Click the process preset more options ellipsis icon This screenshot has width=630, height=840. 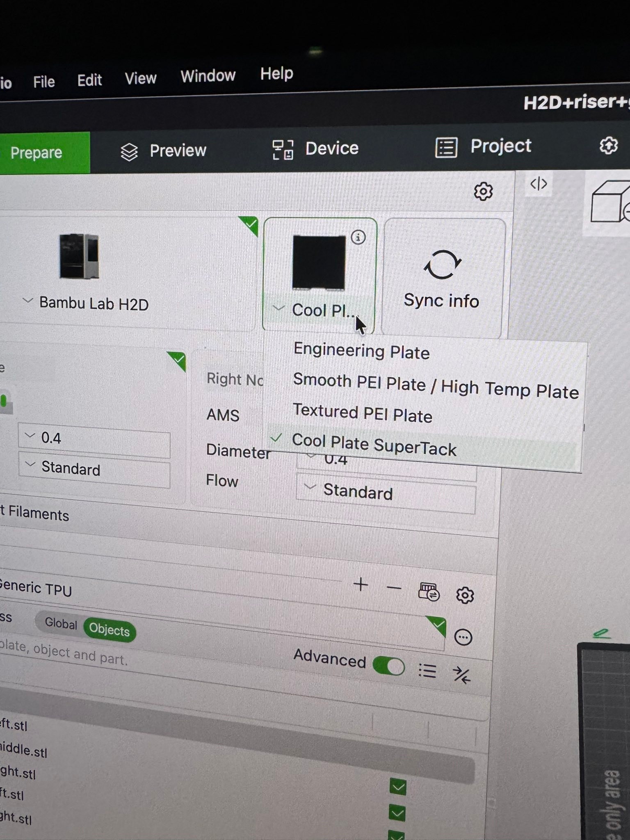click(x=463, y=637)
